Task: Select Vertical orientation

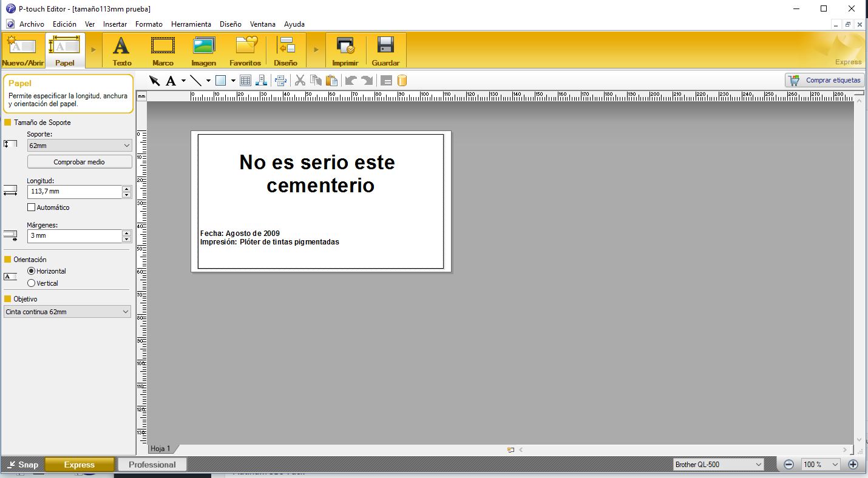Action: pyautogui.click(x=32, y=283)
